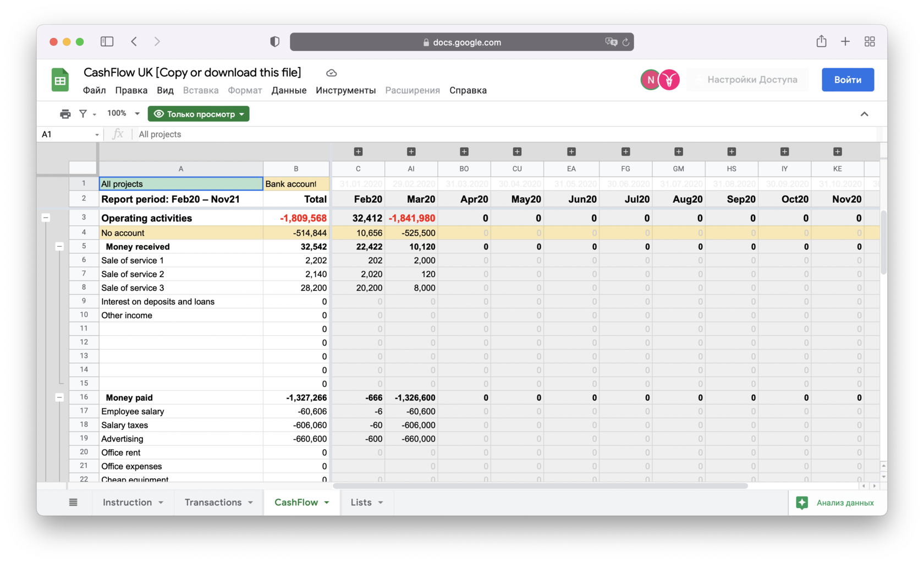
Task: Collapse the Money received row group
Action: 59,246
